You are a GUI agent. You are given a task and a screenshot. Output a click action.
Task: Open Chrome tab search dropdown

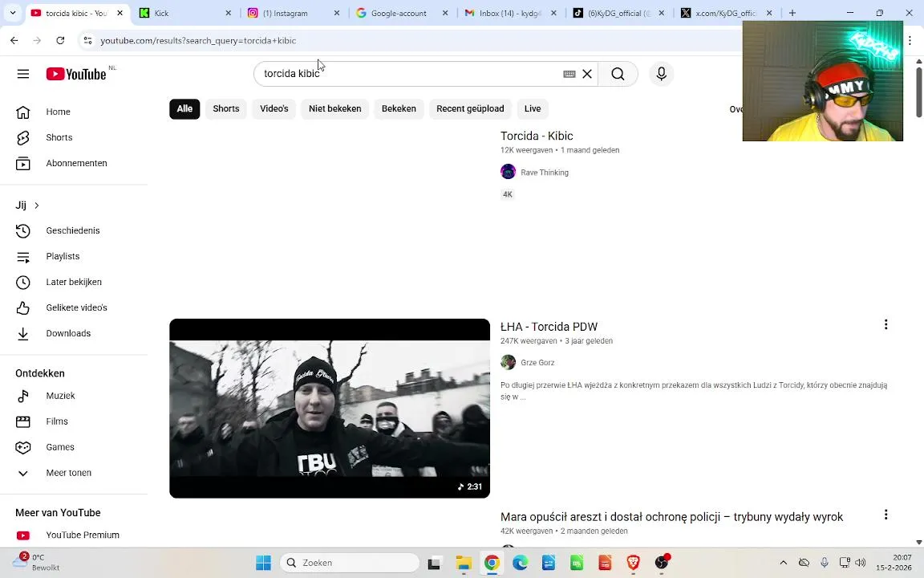[12, 12]
